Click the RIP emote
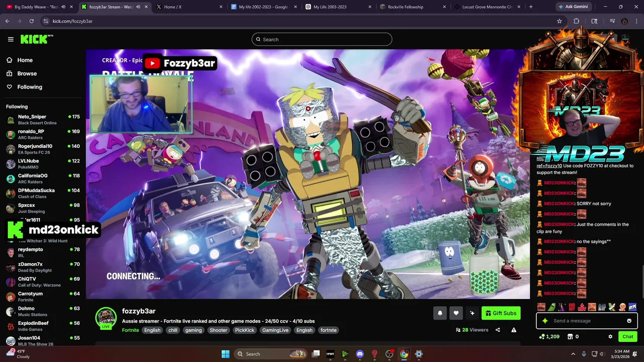Screen dimensions: 644x362 (x=602, y=307)
